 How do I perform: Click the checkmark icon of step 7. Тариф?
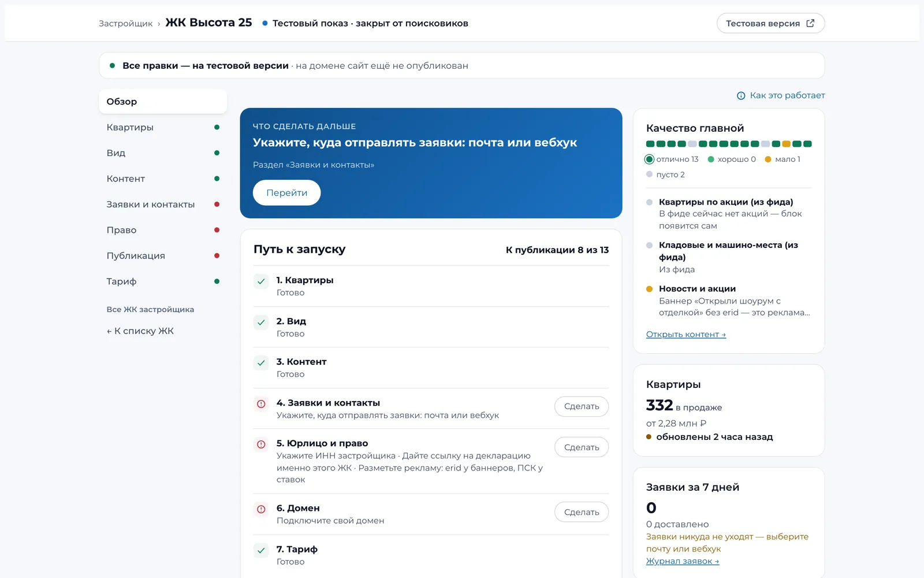(x=261, y=550)
